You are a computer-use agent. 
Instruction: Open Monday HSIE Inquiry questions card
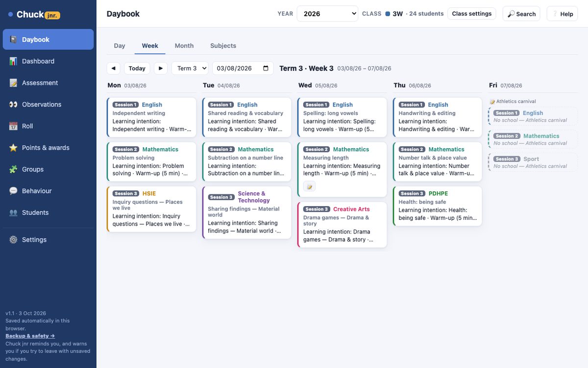(x=151, y=209)
